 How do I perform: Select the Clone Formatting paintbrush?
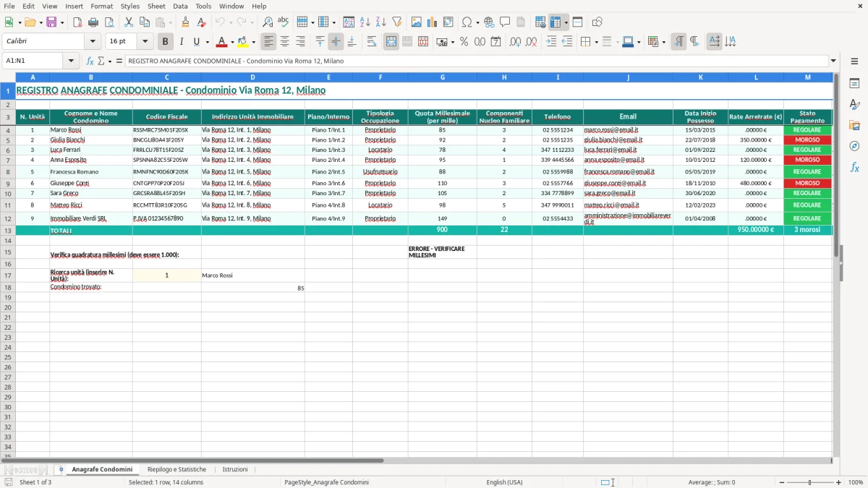point(185,22)
